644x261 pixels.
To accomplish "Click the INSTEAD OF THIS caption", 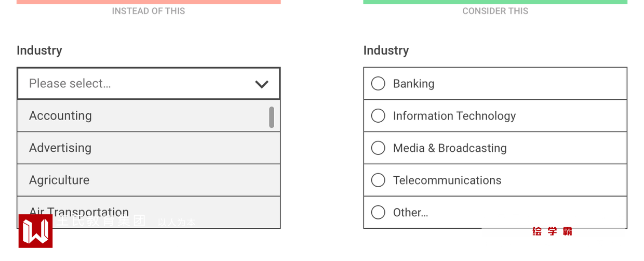I will (149, 11).
